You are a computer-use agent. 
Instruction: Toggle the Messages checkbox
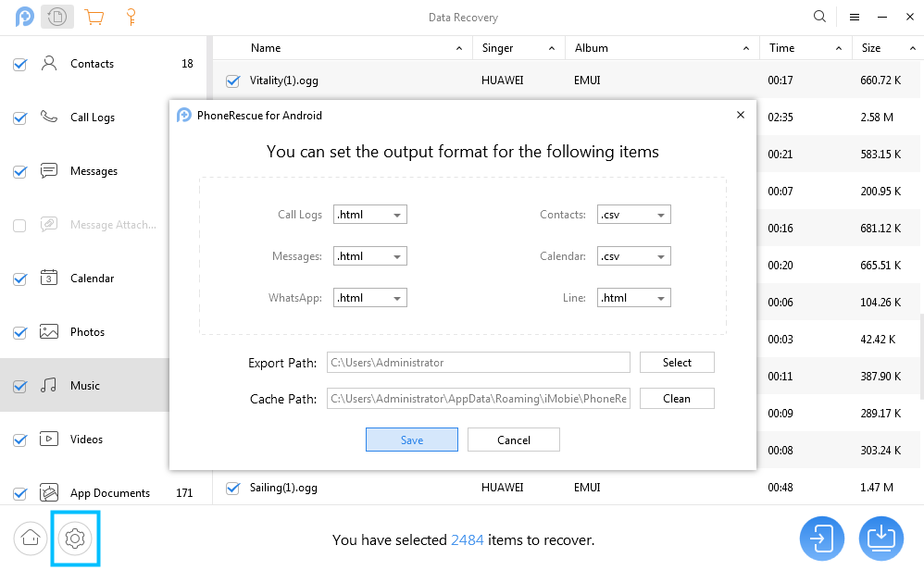(20, 171)
